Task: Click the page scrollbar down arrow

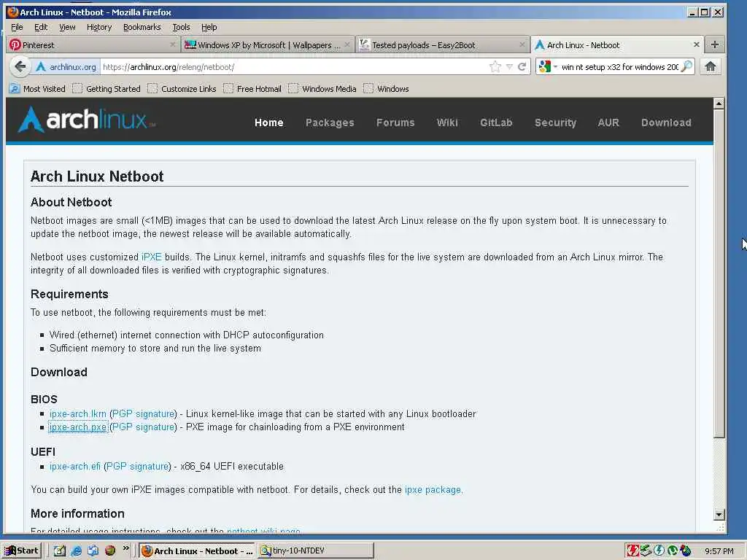Action: [719, 514]
